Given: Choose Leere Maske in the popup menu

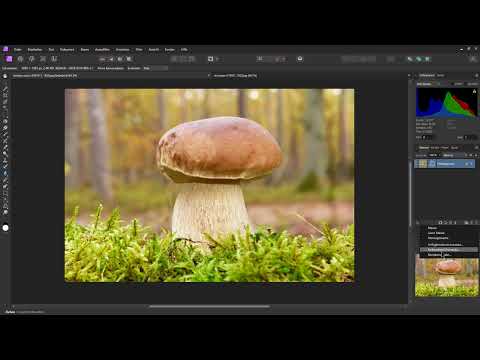Looking at the screenshot, I should click(x=436, y=233).
